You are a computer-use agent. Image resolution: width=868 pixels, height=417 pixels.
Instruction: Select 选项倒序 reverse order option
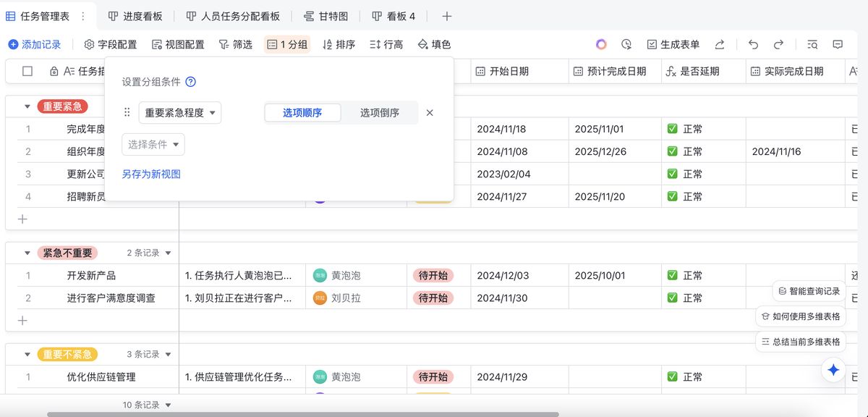[380, 113]
